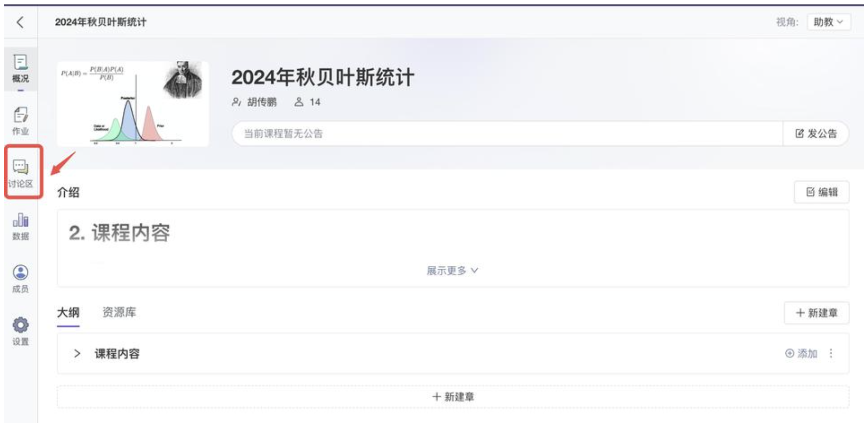The width and height of the screenshot is (868, 431).
Task: Switch to the 大纲 tab
Action: 68,313
